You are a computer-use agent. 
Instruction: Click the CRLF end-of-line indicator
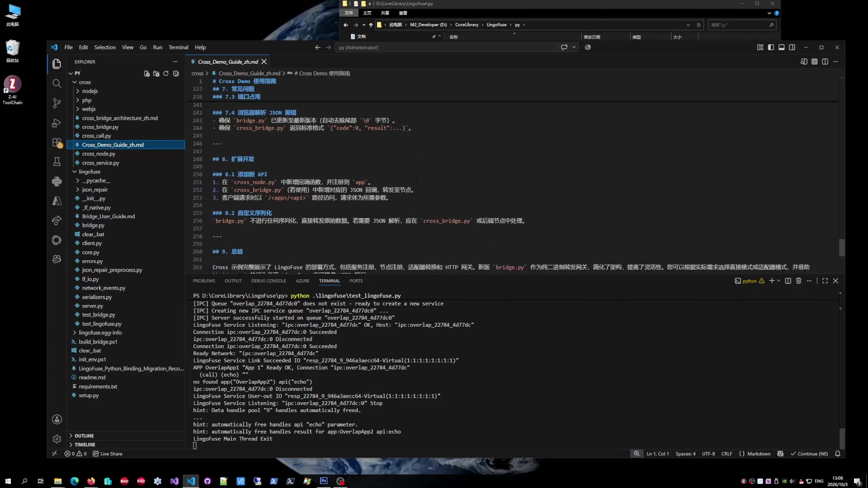(x=726, y=454)
